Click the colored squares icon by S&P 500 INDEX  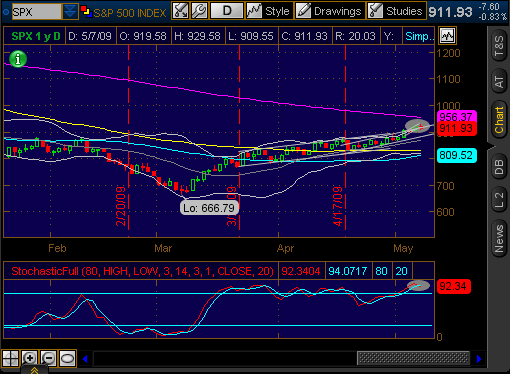[x=86, y=11]
